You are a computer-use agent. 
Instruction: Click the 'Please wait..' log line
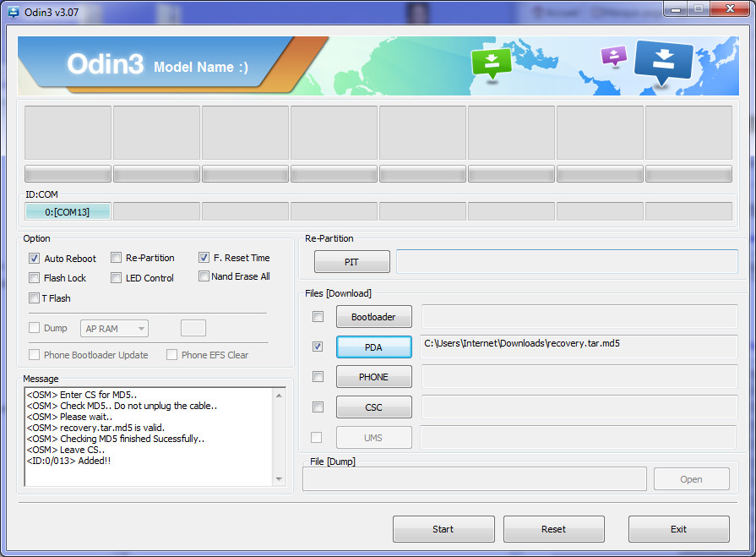click(x=69, y=417)
